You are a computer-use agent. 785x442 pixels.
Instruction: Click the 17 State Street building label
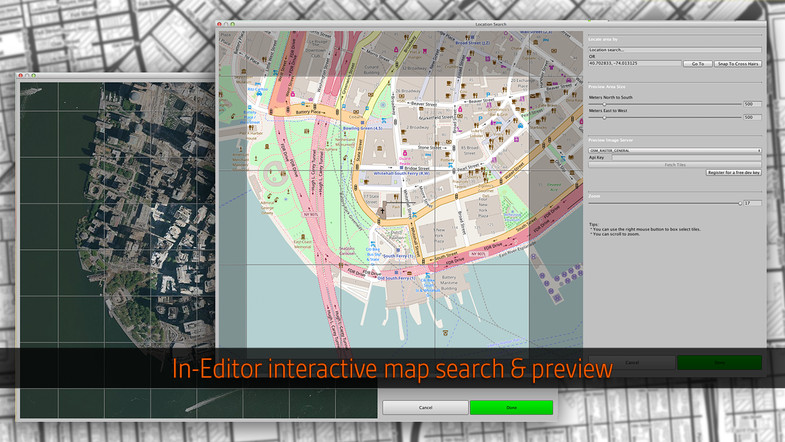371,199
